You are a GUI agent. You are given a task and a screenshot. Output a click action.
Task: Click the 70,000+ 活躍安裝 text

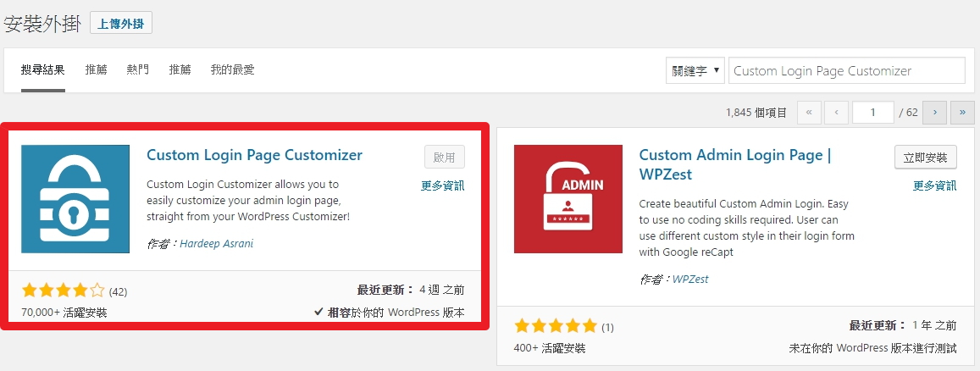tap(64, 313)
